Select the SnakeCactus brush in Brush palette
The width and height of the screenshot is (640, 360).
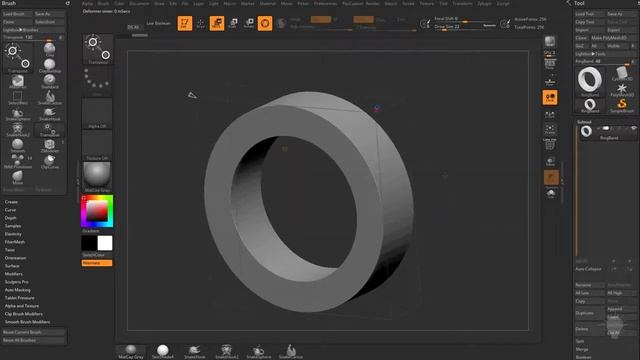click(x=50, y=98)
